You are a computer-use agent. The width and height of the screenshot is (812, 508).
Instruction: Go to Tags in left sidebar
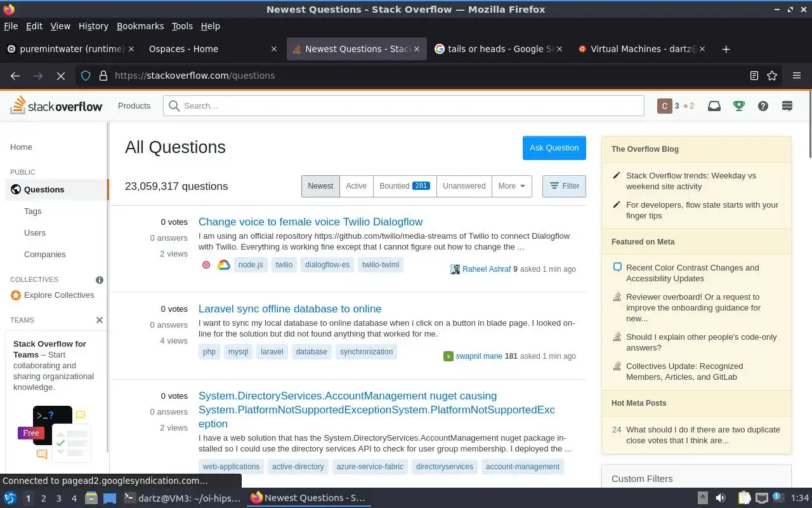pyautogui.click(x=33, y=211)
